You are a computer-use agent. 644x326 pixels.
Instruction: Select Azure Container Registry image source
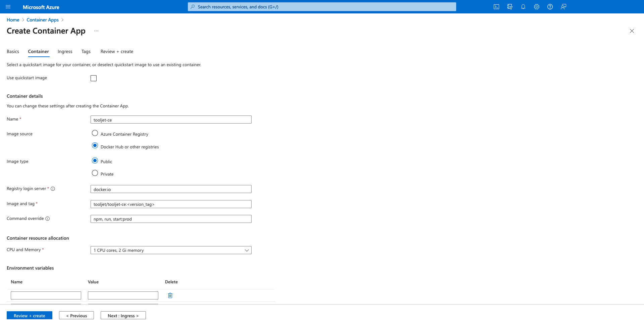coord(95,133)
